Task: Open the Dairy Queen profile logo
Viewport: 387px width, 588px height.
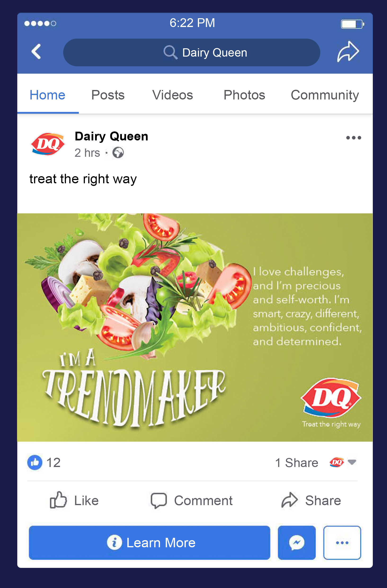Action: point(48,144)
